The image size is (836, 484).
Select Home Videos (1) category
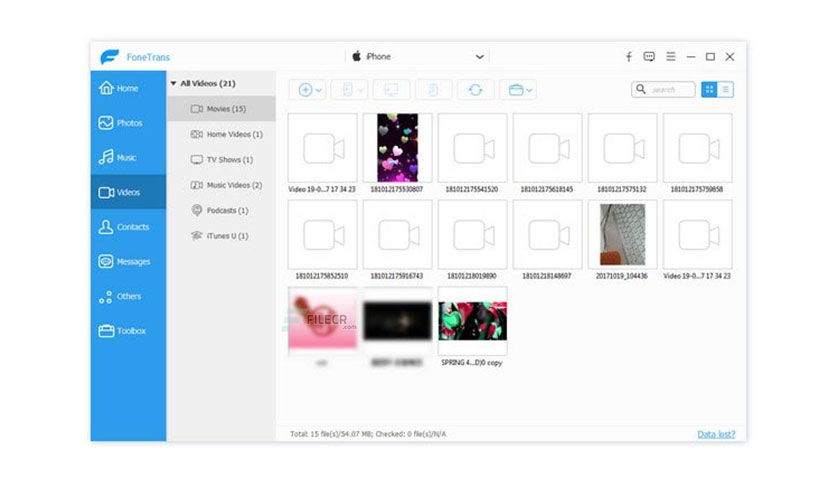click(221, 134)
